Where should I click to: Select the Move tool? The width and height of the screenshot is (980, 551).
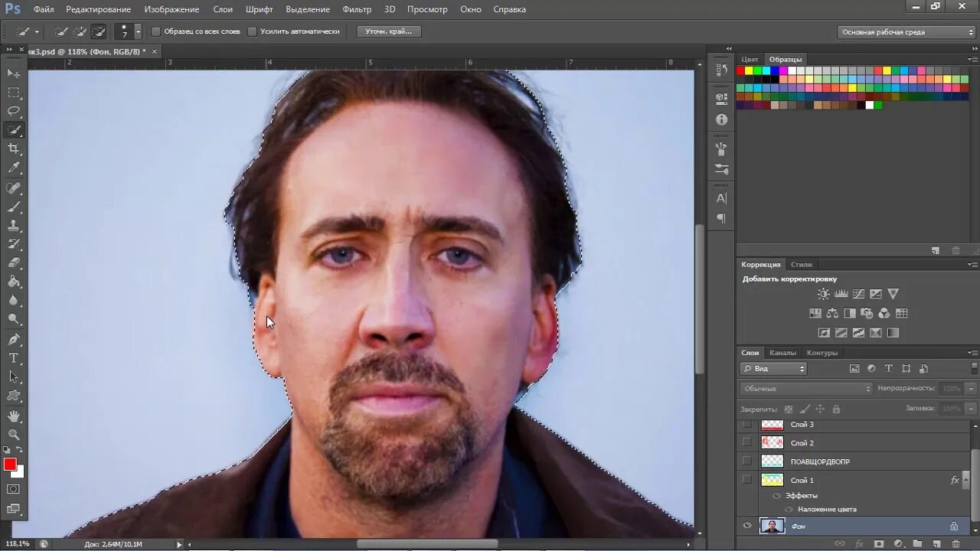pos(14,73)
